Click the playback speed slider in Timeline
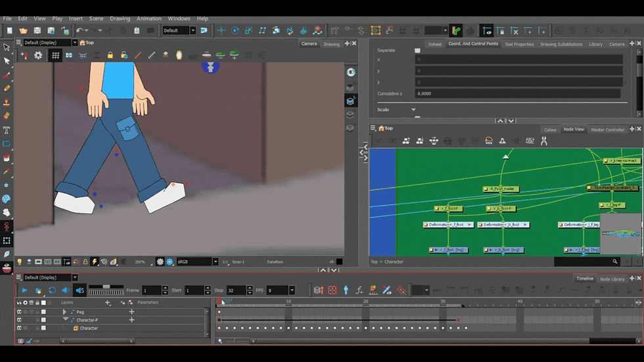644x362 pixels. click(x=106, y=286)
